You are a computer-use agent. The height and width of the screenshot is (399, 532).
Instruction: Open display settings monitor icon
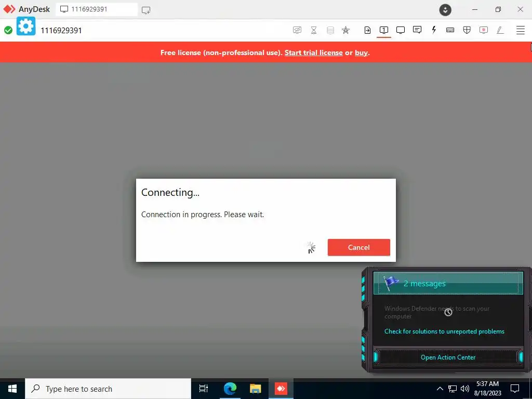(401, 30)
